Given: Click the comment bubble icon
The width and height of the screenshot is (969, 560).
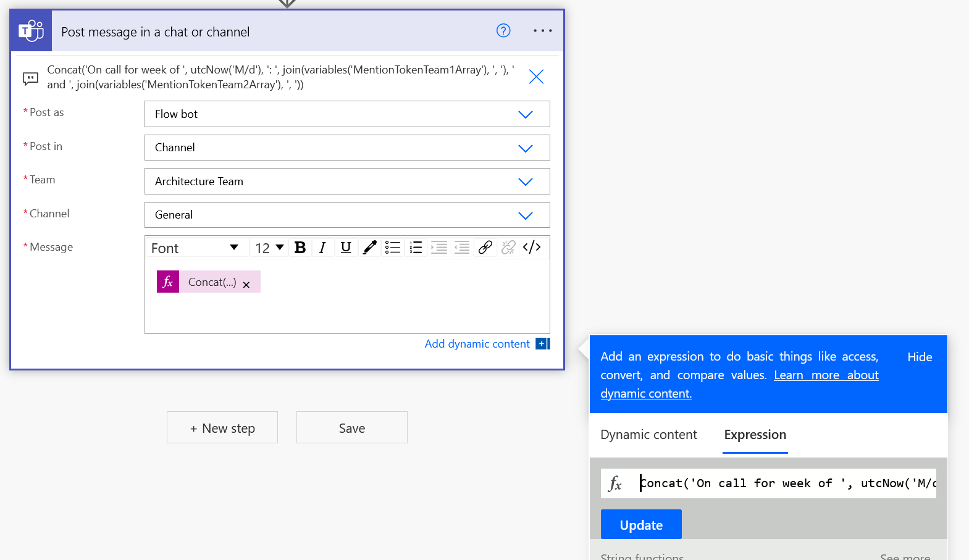Looking at the screenshot, I should click(x=30, y=78).
